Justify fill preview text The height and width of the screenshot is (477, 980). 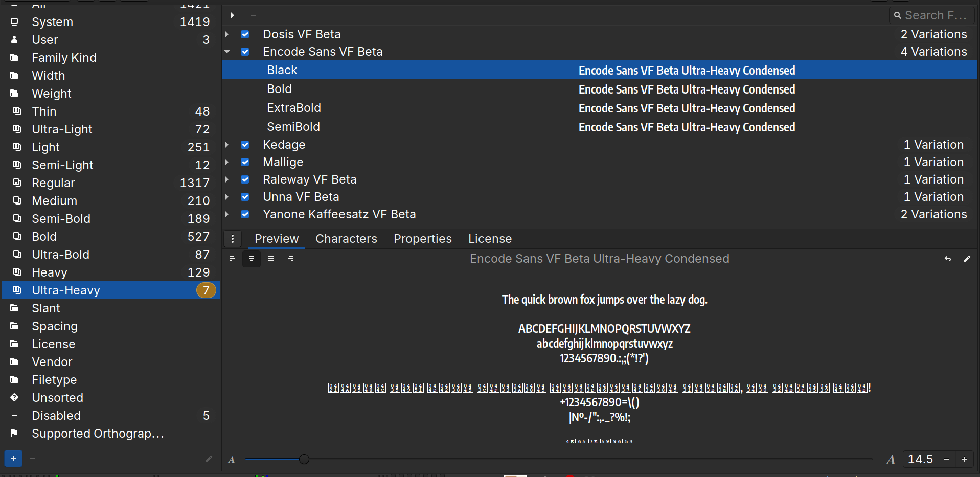coord(271,259)
